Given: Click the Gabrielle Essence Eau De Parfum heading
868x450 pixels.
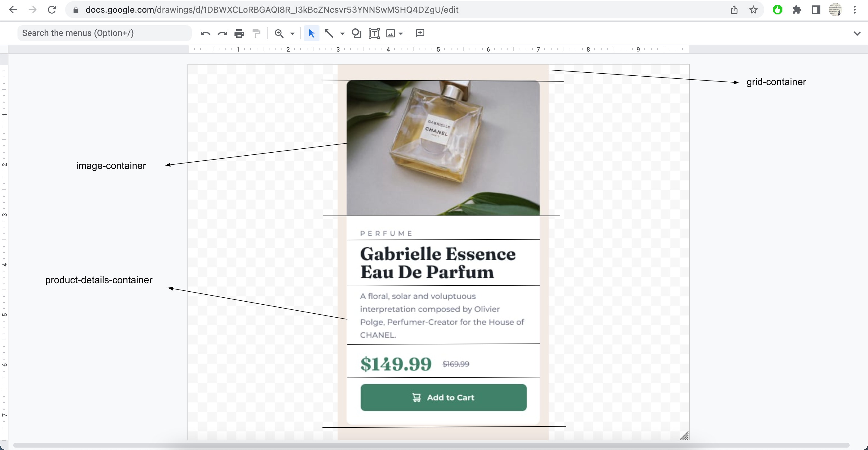Looking at the screenshot, I should pyautogui.click(x=437, y=263).
